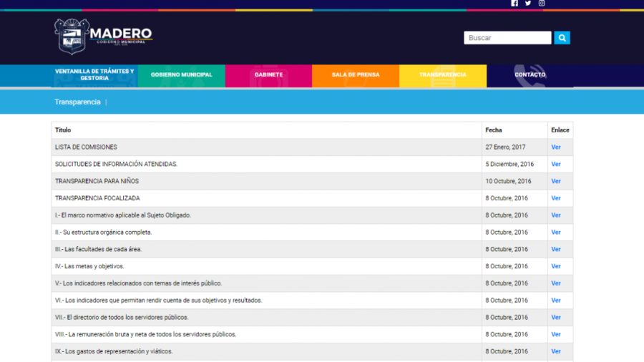Open Ver for Las metas y objetivos
The height and width of the screenshot is (362, 644).
coord(556,266)
